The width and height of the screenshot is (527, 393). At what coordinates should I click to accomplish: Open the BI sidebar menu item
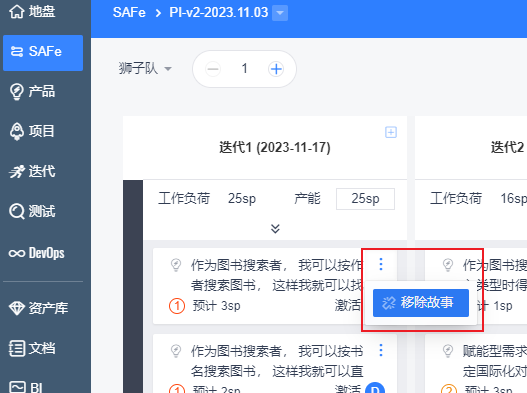pyautogui.click(x=26, y=387)
